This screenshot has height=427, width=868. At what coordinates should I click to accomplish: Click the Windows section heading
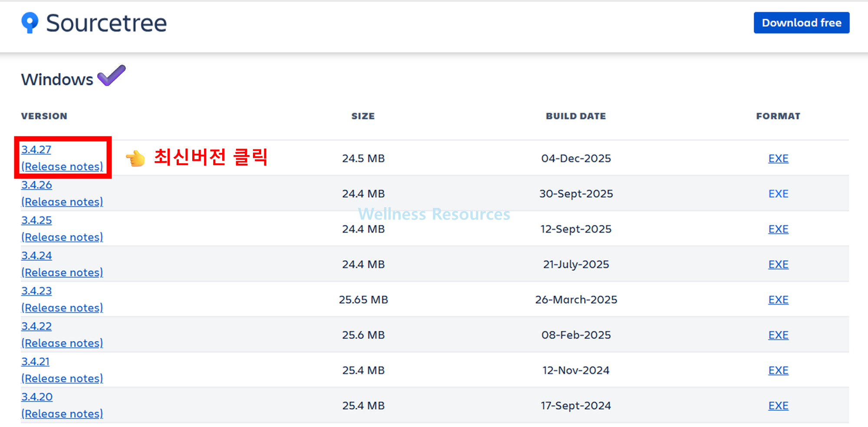[57, 79]
